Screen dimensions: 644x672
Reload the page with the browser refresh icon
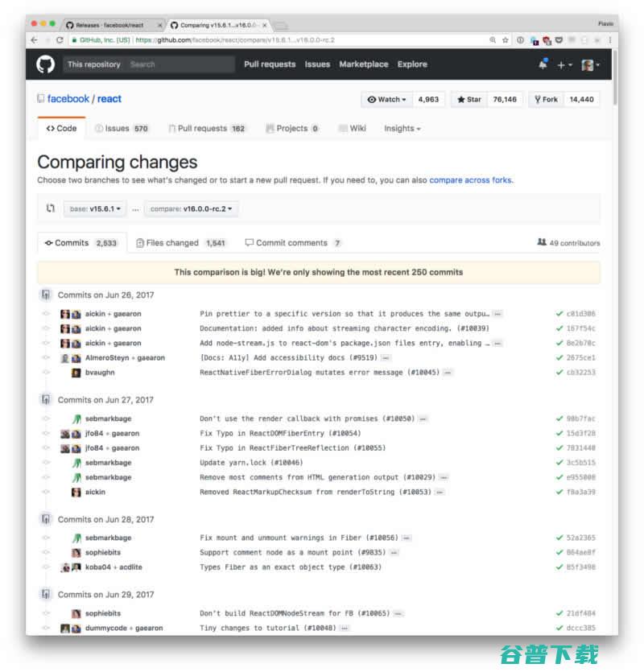coord(60,40)
